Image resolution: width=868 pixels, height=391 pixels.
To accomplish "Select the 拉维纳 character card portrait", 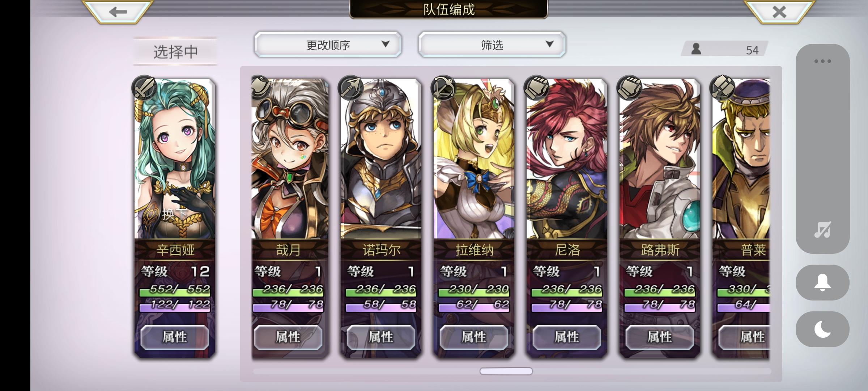I will click(474, 159).
